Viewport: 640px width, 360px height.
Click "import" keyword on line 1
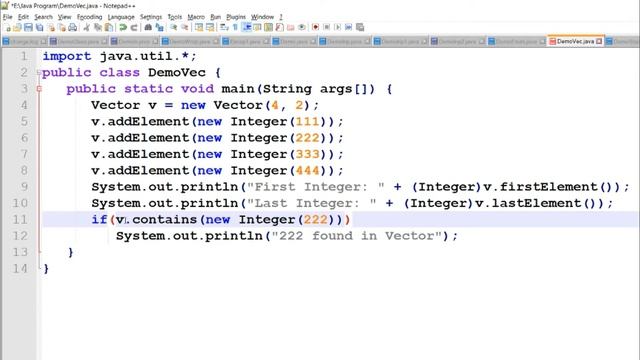pyautogui.click(x=67, y=56)
